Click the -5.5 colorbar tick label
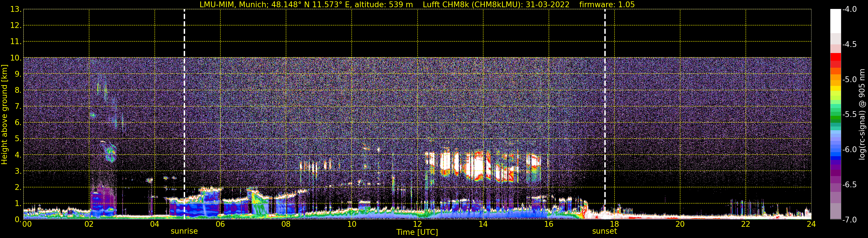Image resolution: width=868 pixels, height=238 pixels. (849, 115)
